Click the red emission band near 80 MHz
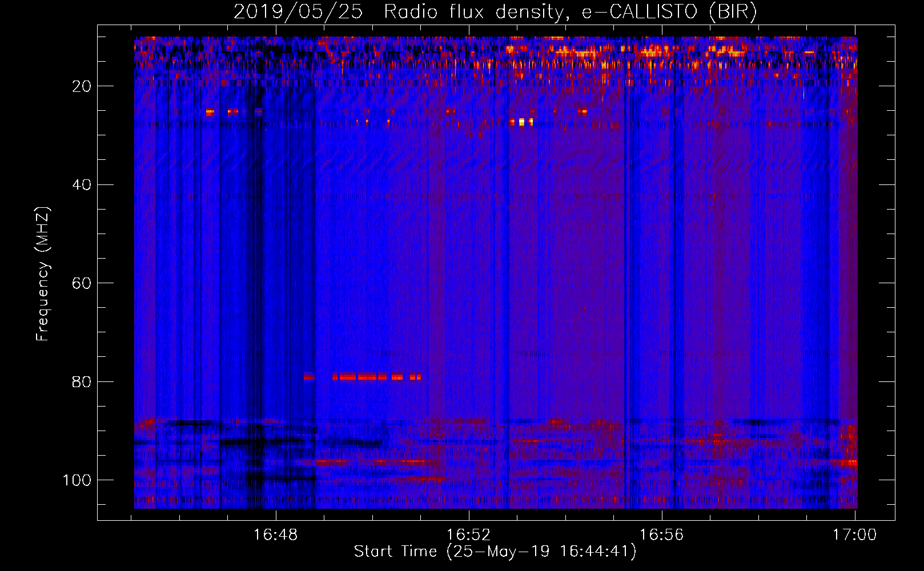The width and height of the screenshot is (924, 571). coord(363,377)
